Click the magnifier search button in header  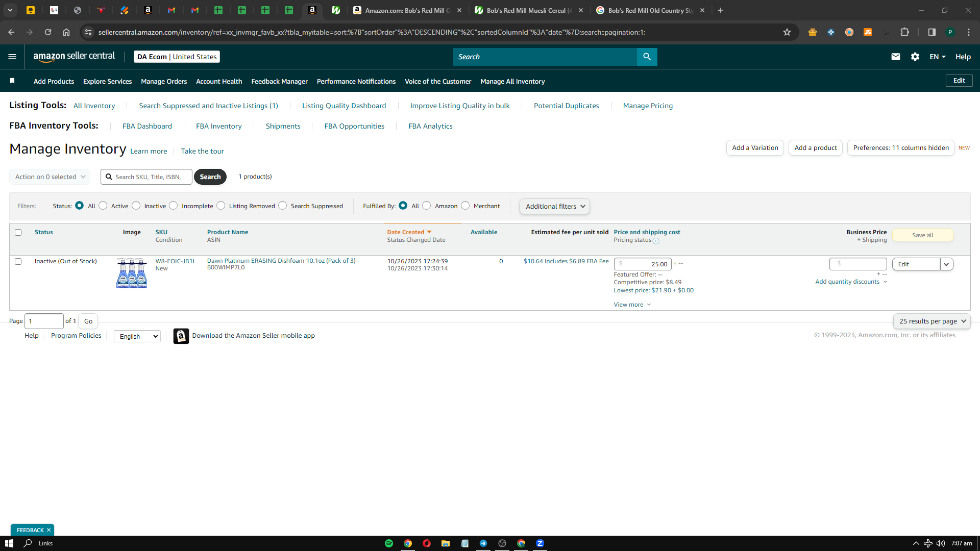pos(647,57)
